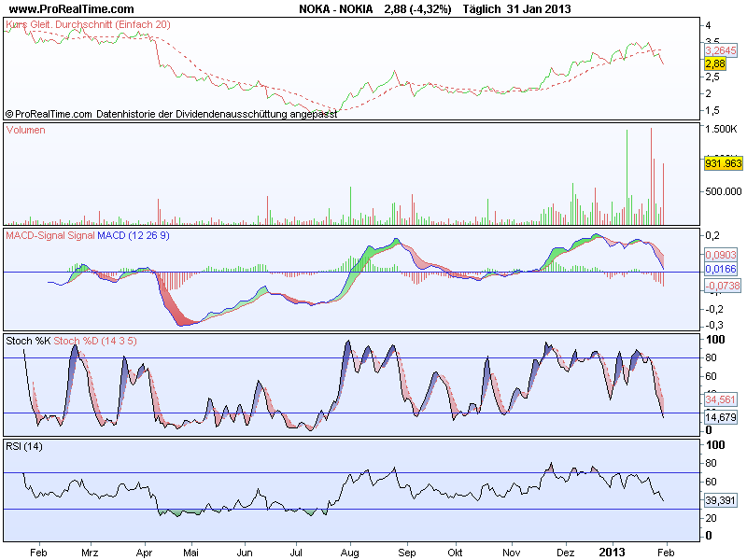Click the 34,561 stochastic %D value box
The height and width of the screenshot is (560, 747).
(x=720, y=399)
